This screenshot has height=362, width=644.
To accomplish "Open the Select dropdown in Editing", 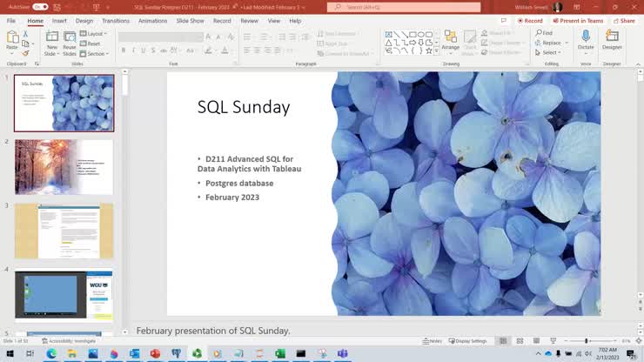I will [x=548, y=52].
